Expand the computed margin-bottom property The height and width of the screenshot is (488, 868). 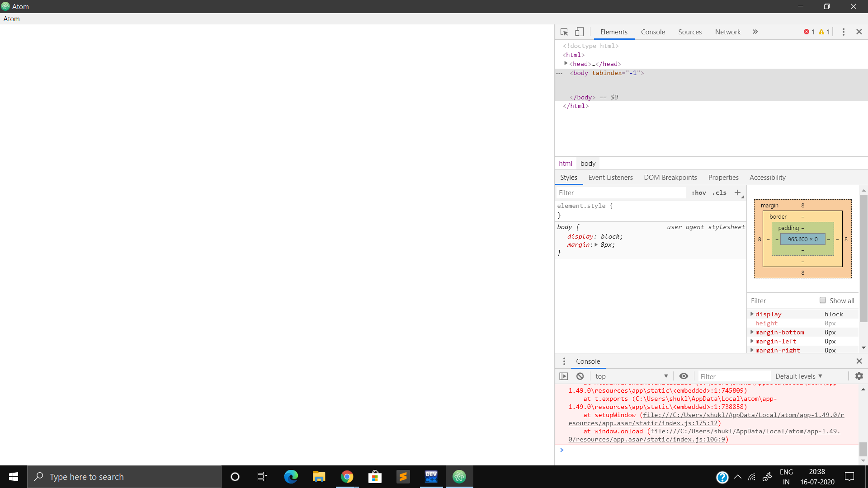752,332
